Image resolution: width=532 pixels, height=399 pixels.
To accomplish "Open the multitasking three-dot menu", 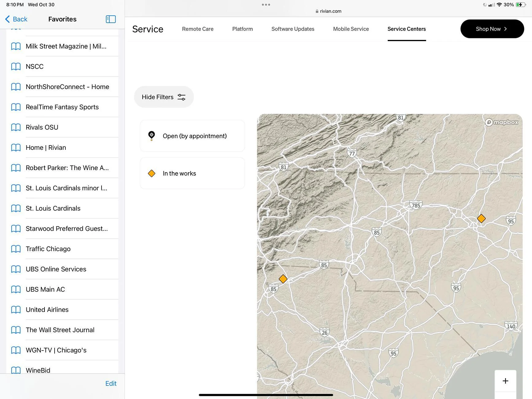I will [x=266, y=5].
